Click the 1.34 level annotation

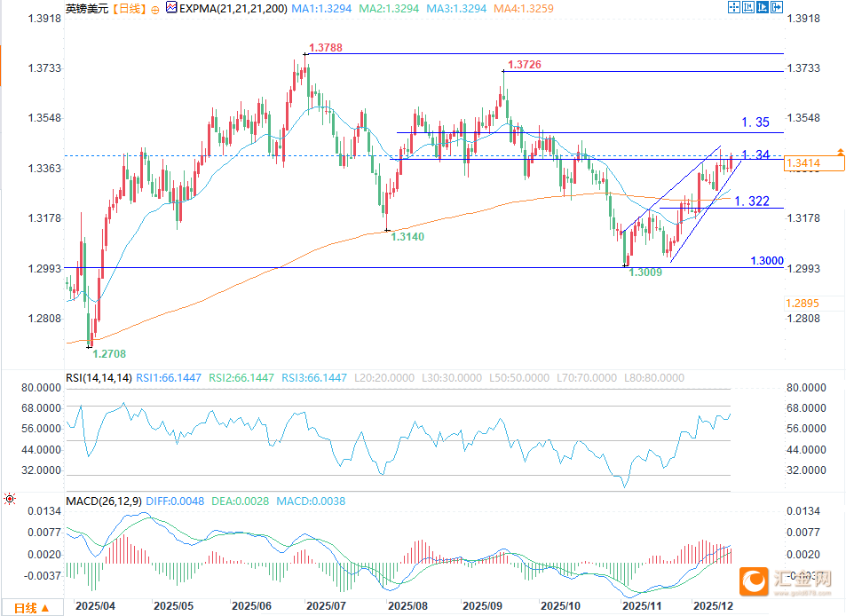[x=755, y=154]
